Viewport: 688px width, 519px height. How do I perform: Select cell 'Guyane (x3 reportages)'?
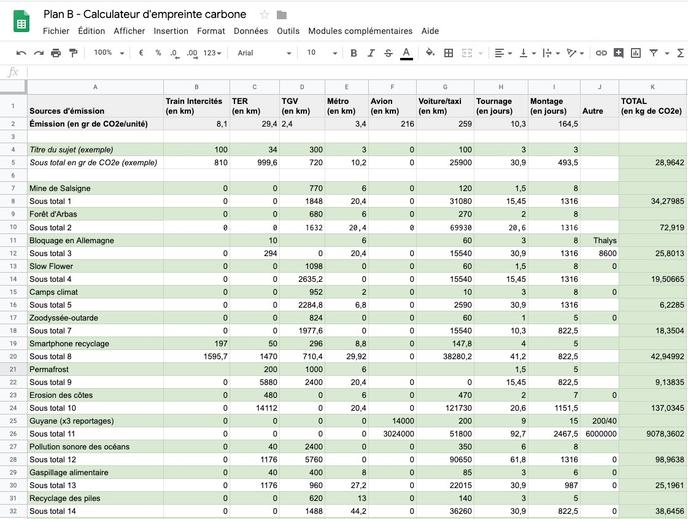pyautogui.click(x=95, y=421)
